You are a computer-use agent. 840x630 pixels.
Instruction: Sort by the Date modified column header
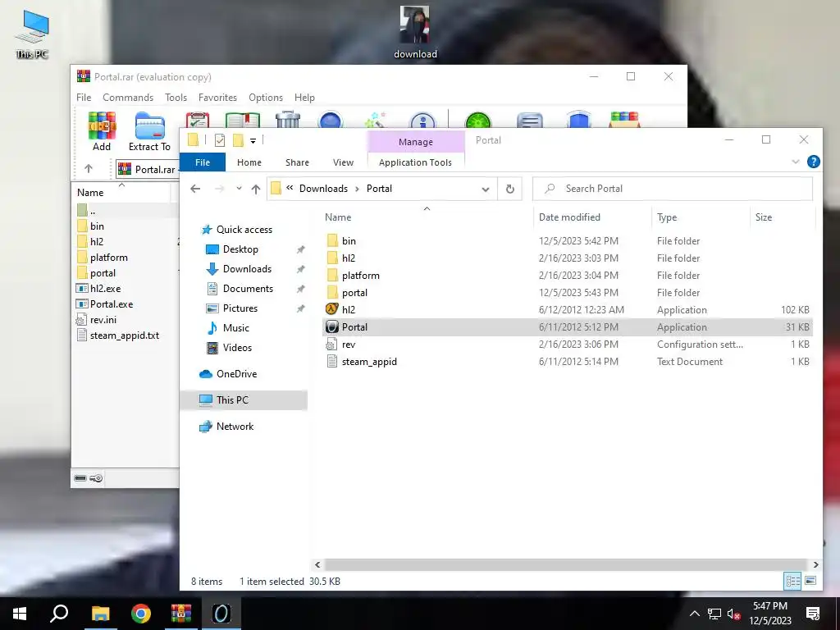point(569,217)
